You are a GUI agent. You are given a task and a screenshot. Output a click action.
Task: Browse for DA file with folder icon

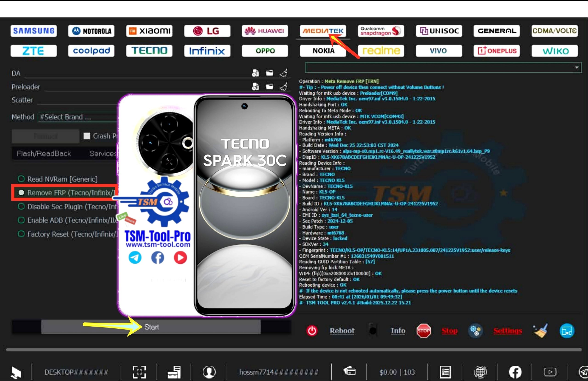coord(270,73)
